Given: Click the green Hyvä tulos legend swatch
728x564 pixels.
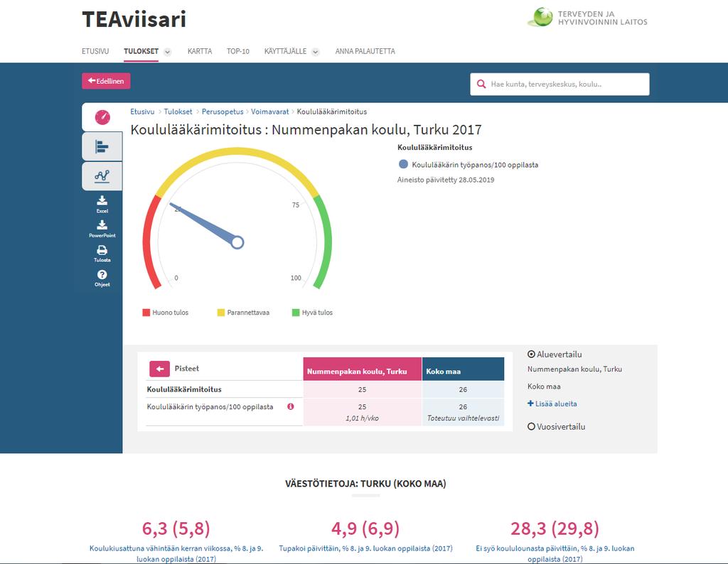Looking at the screenshot, I should (x=296, y=312).
